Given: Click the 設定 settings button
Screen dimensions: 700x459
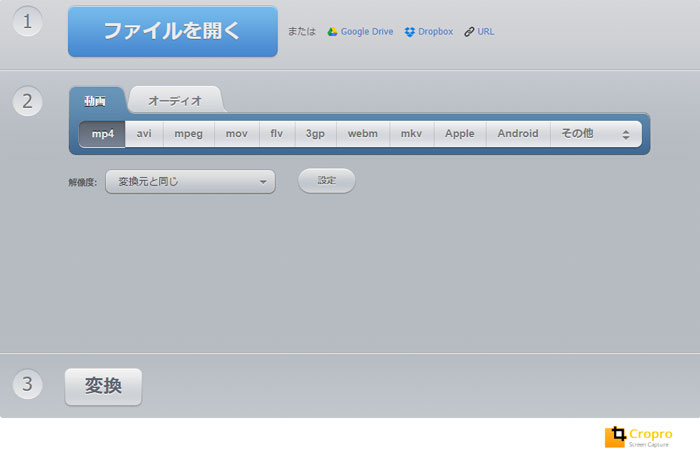Looking at the screenshot, I should [327, 181].
